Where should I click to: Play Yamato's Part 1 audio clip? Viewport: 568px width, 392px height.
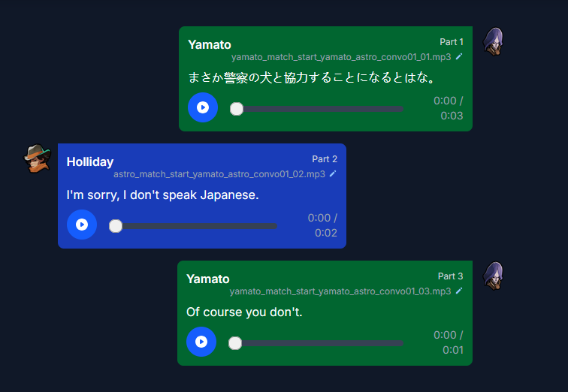(x=203, y=107)
